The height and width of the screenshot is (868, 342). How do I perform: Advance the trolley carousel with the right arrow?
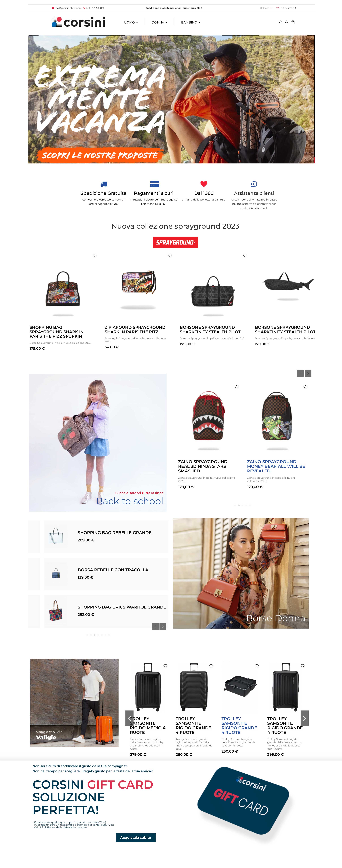coord(304,718)
